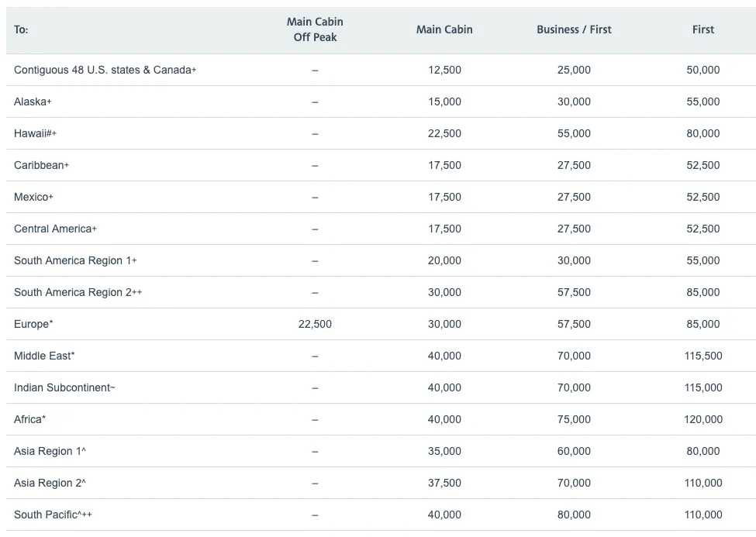Viewport: 756px width, 537px height.
Task: Click the Alaska Main Cabin value 15,000
Action: [444, 102]
